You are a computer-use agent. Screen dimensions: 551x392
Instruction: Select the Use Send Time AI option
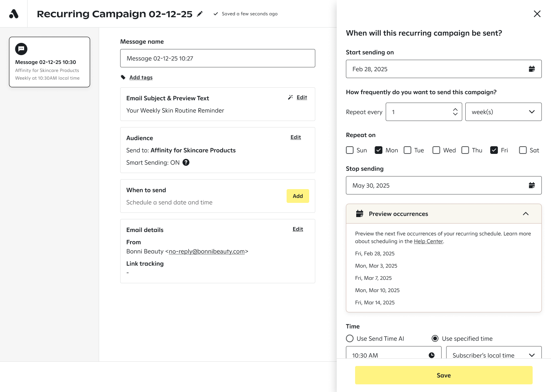350,338
